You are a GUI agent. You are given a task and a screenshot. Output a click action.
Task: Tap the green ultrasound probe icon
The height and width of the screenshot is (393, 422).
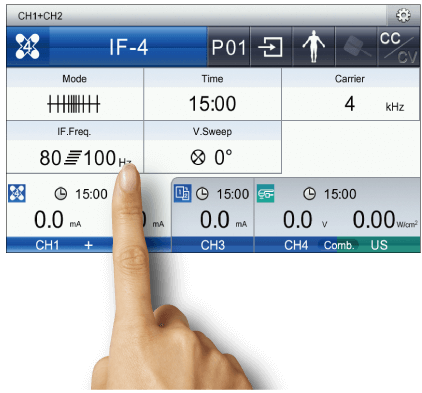[x=265, y=193]
